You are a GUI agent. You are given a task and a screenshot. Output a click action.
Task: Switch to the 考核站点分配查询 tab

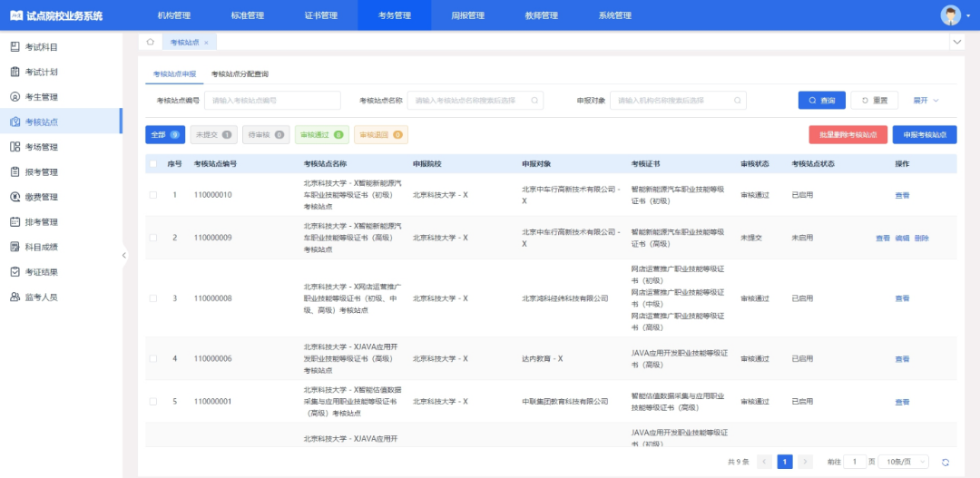240,74
